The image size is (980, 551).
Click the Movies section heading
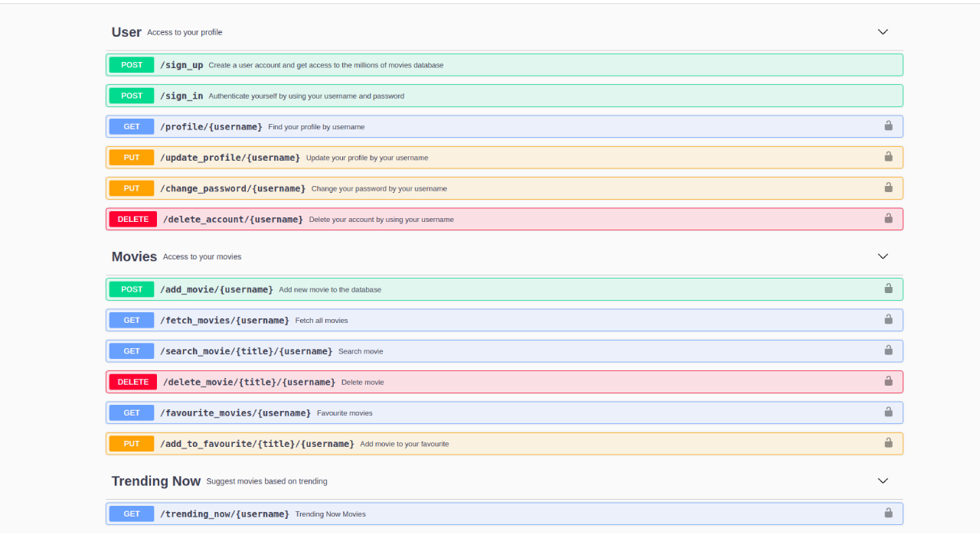(x=134, y=256)
